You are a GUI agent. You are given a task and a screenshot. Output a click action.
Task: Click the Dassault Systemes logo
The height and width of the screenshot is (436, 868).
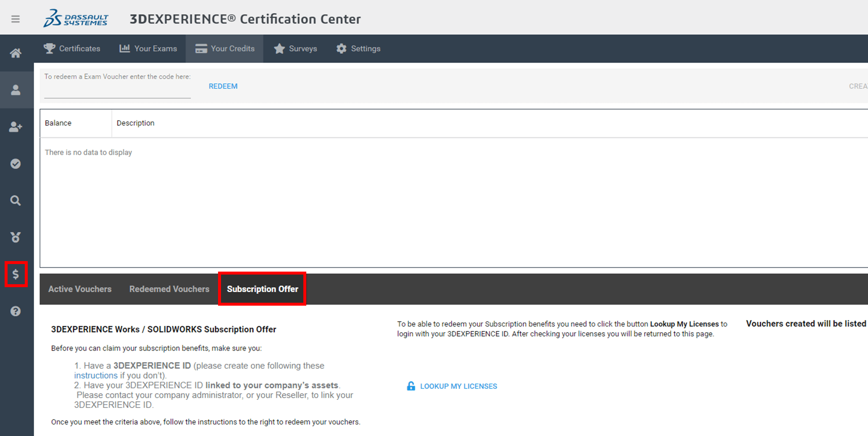point(76,19)
